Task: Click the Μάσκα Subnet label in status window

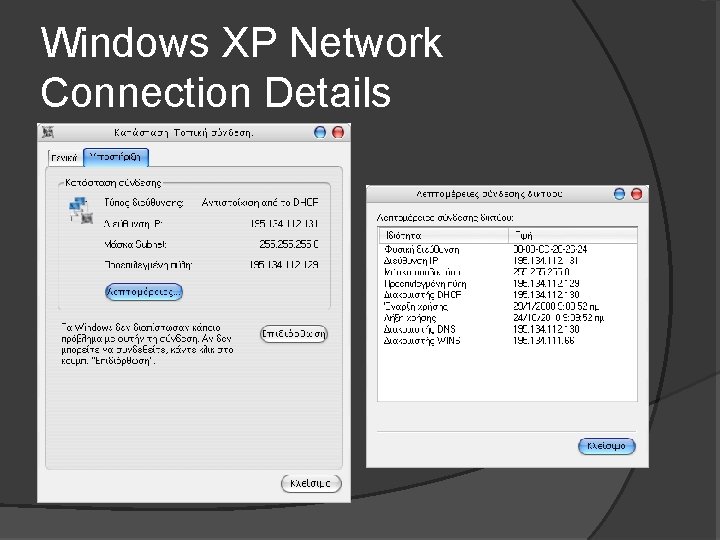Action: click(135, 244)
